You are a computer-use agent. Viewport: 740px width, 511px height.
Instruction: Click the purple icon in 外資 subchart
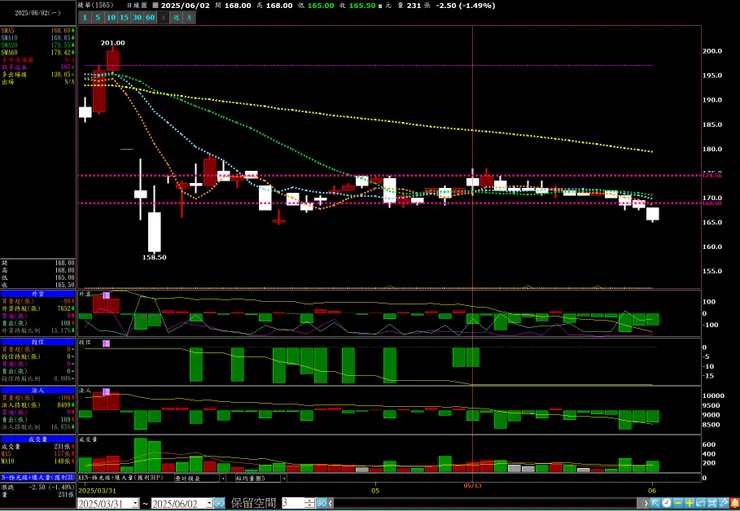[x=106, y=295]
